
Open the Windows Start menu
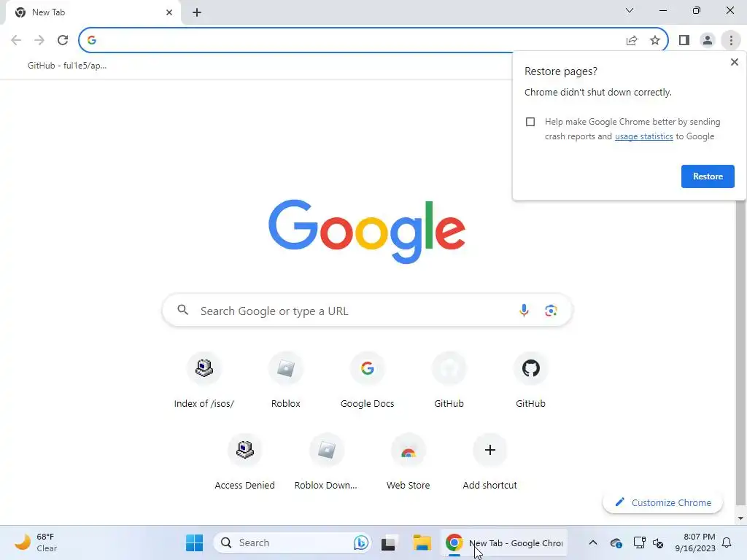[194, 542]
